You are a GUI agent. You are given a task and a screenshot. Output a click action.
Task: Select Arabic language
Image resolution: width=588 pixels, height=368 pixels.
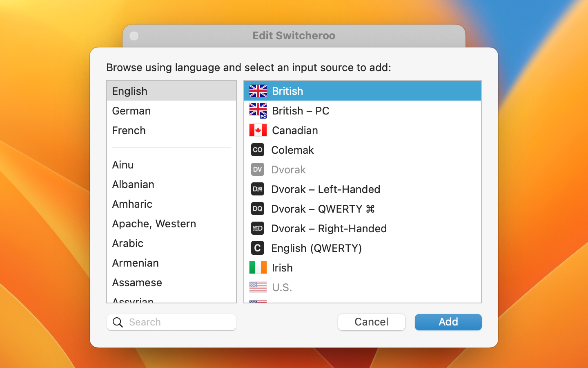tap(171, 243)
